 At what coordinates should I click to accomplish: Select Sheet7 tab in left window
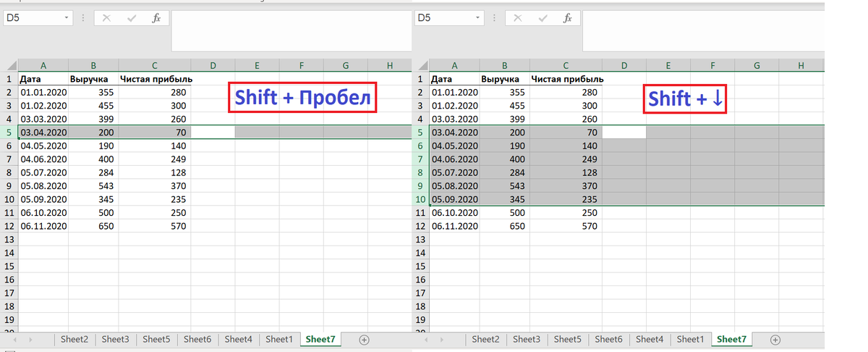tap(320, 339)
